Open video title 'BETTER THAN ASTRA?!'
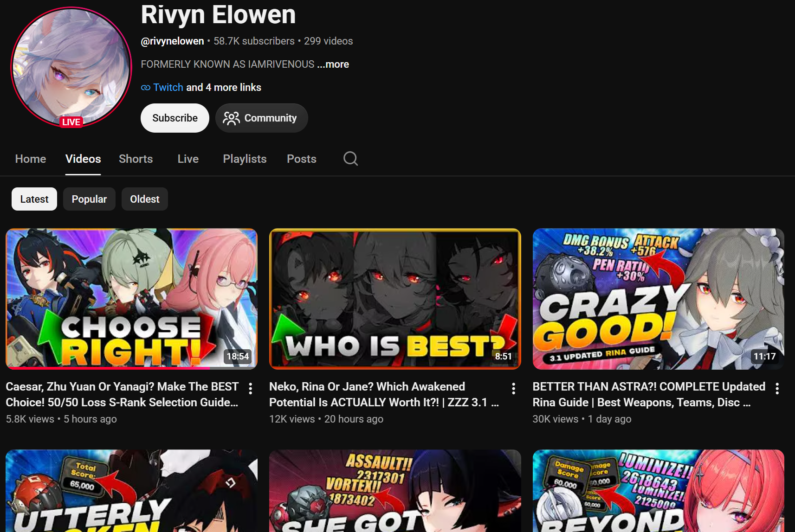 [649, 395]
